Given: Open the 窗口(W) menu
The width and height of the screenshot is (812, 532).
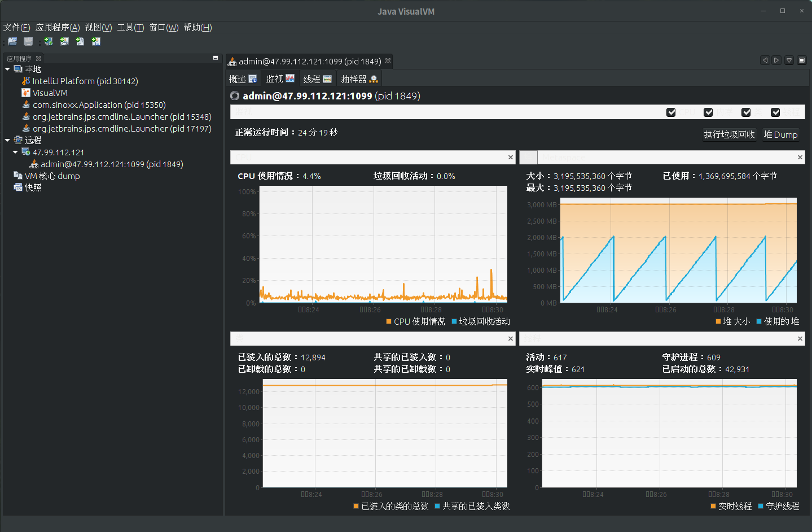Looking at the screenshot, I should pyautogui.click(x=164, y=27).
